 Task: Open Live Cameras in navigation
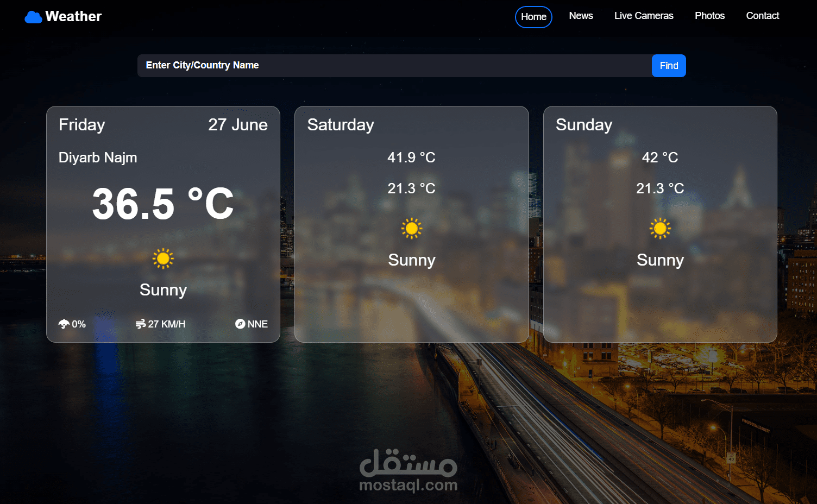click(644, 16)
